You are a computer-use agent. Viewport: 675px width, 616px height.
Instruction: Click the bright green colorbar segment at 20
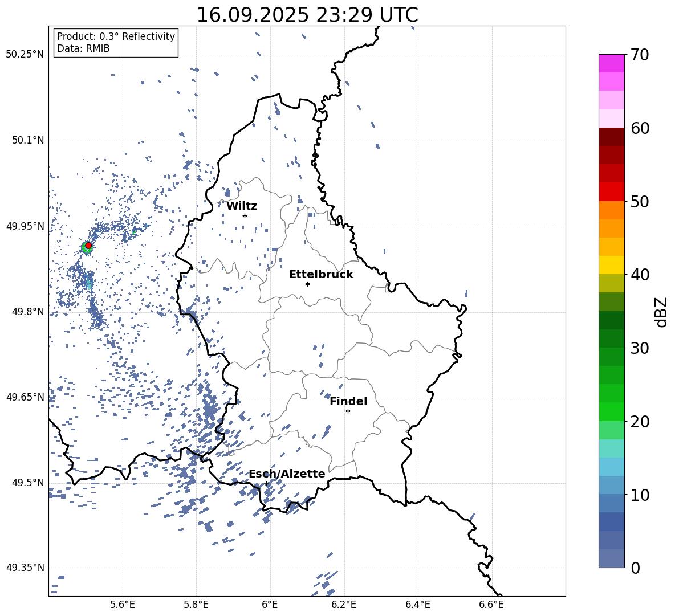[611, 411]
